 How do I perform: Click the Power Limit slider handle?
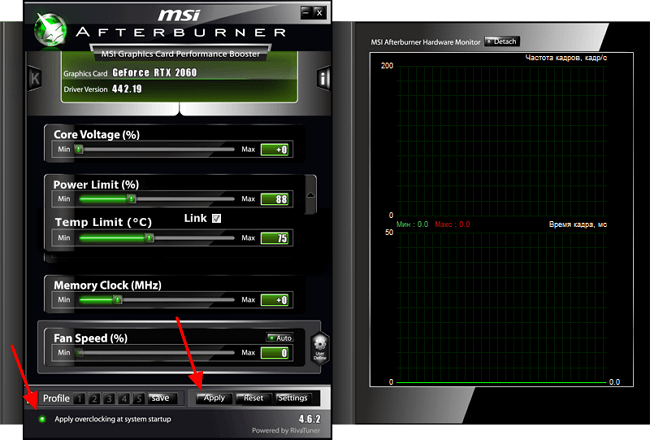pyautogui.click(x=131, y=199)
